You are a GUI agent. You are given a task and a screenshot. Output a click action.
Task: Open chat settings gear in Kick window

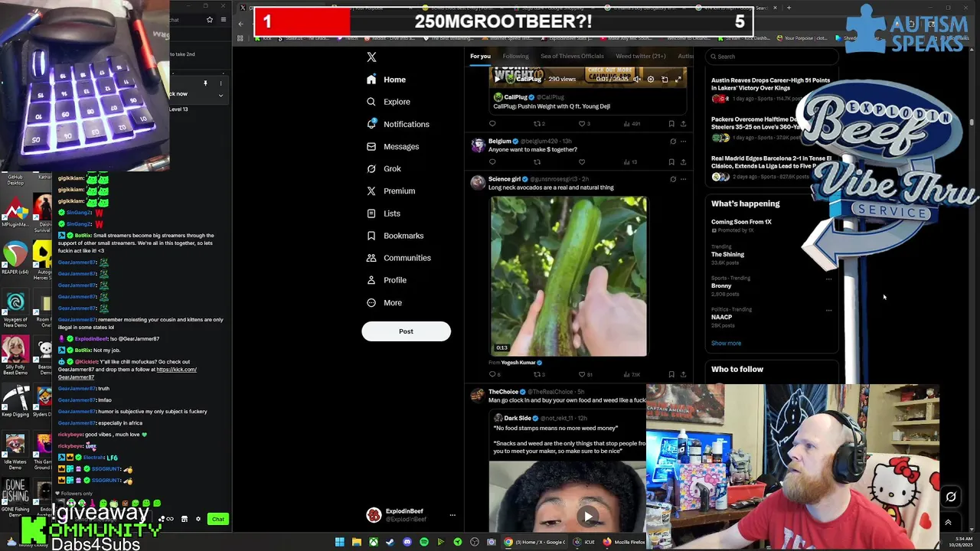tap(198, 520)
